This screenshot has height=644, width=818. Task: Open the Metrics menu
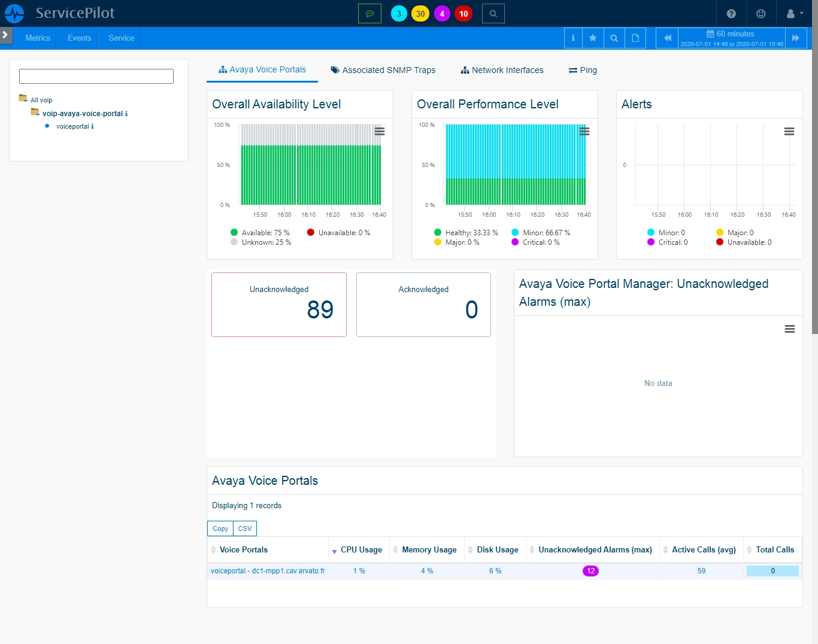(38, 38)
